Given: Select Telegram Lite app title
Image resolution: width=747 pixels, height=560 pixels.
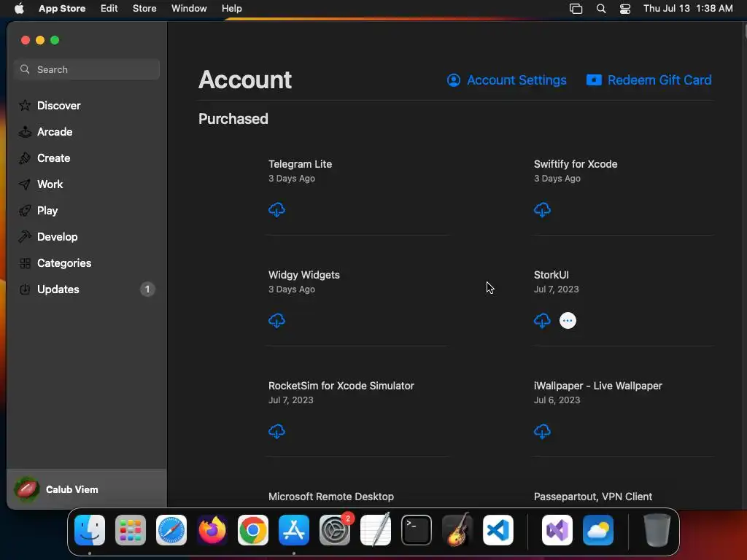Looking at the screenshot, I should [x=300, y=164].
